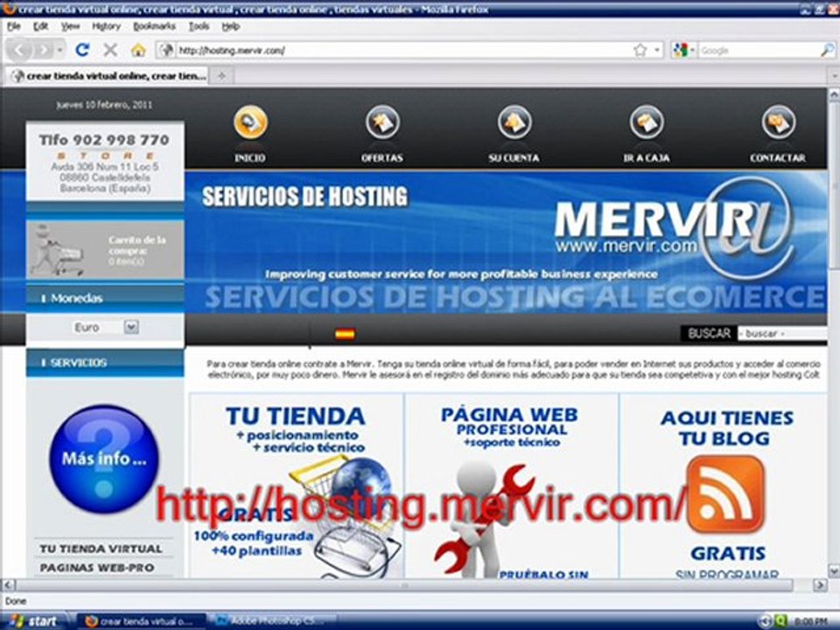
Task: Click the www.mervir.com banner text
Action: tap(626, 247)
